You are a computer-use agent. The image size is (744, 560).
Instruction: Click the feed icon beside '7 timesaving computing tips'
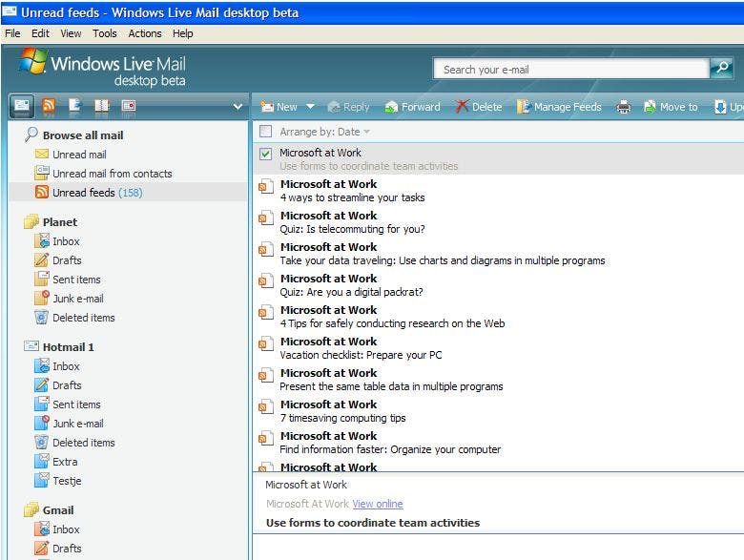pos(266,406)
